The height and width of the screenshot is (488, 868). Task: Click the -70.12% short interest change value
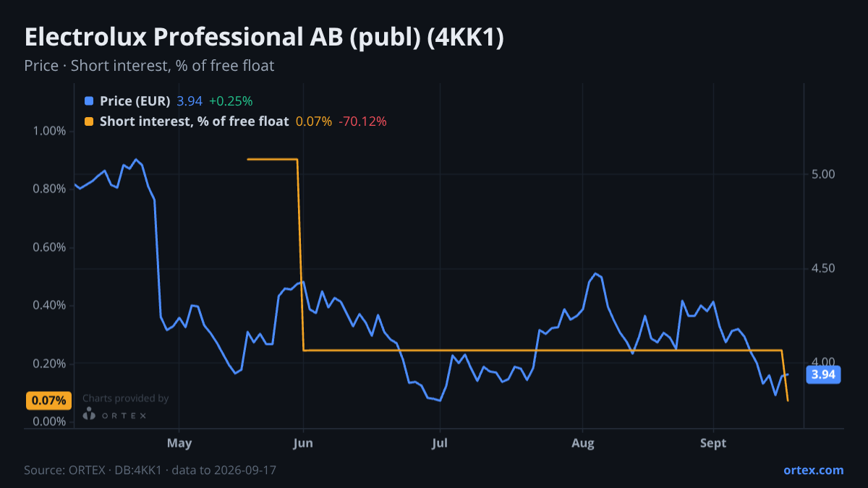pyautogui.click(x=362, y=121)
